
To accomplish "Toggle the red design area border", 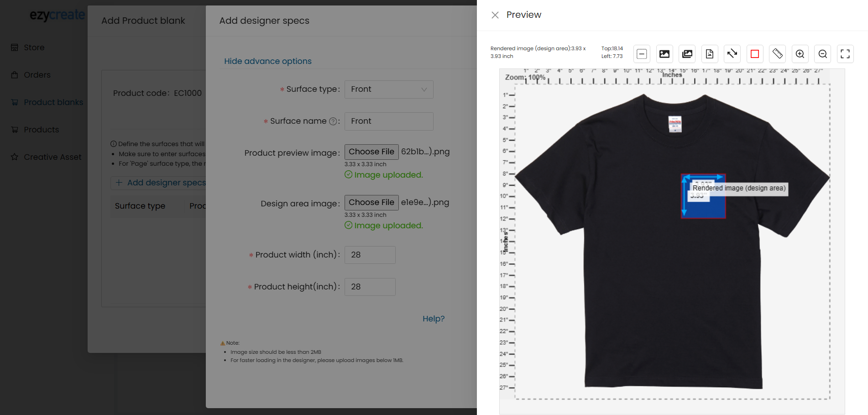I will 754,54.
